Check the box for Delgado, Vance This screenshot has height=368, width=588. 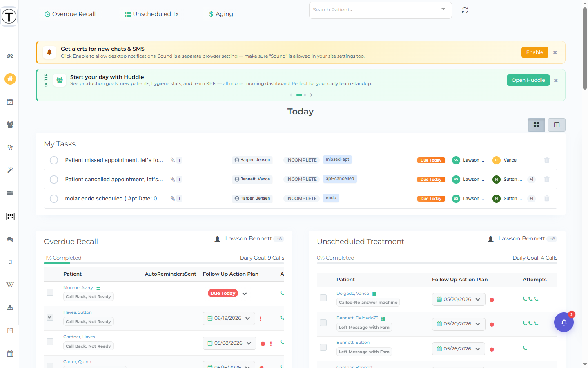click(323, 298)
